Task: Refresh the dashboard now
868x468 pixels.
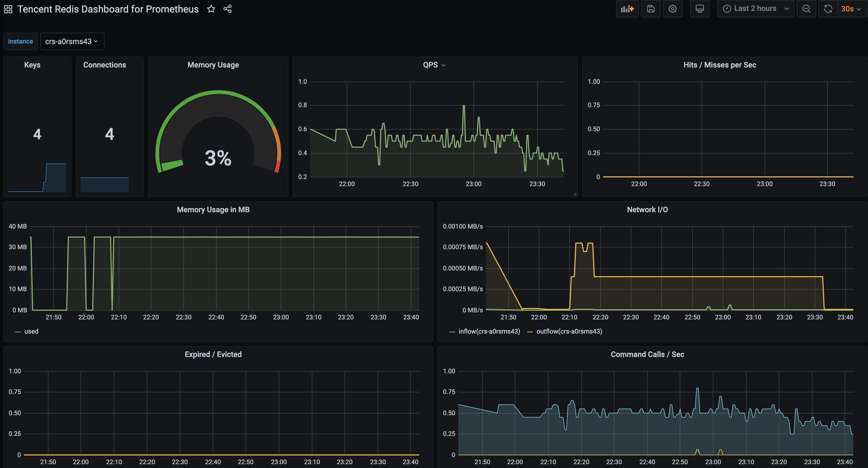Action: click(828, 9)
